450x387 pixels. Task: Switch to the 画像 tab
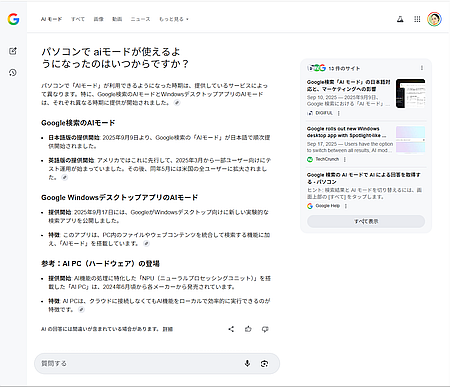click(98, 19)
